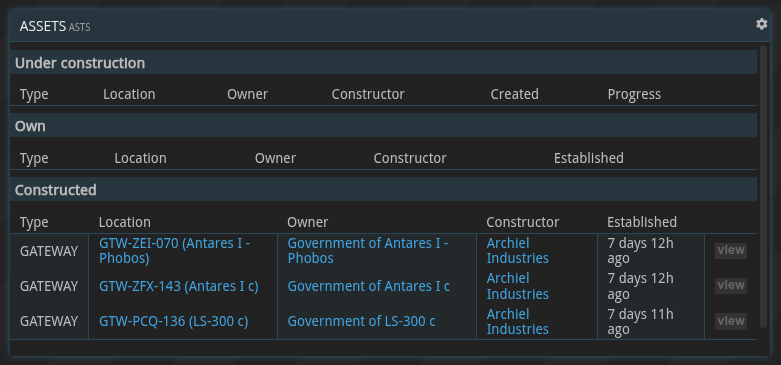Viewport: 781px width, 365px height.
Task: Click Location column header in Own table
Action: (x=140, y=158)
